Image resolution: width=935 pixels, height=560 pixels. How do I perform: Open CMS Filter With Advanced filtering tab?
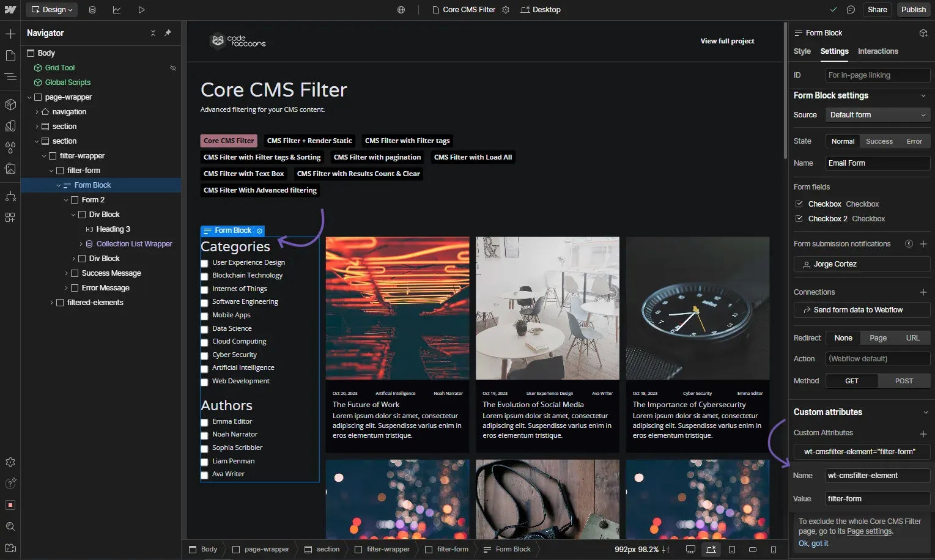pos(260,190)
